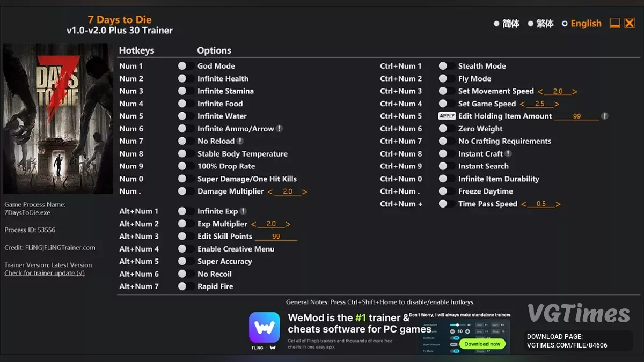This screenshot has height=362, width=644.
Task: Toggle Zero Weight
Action: (x=447, y=129)
